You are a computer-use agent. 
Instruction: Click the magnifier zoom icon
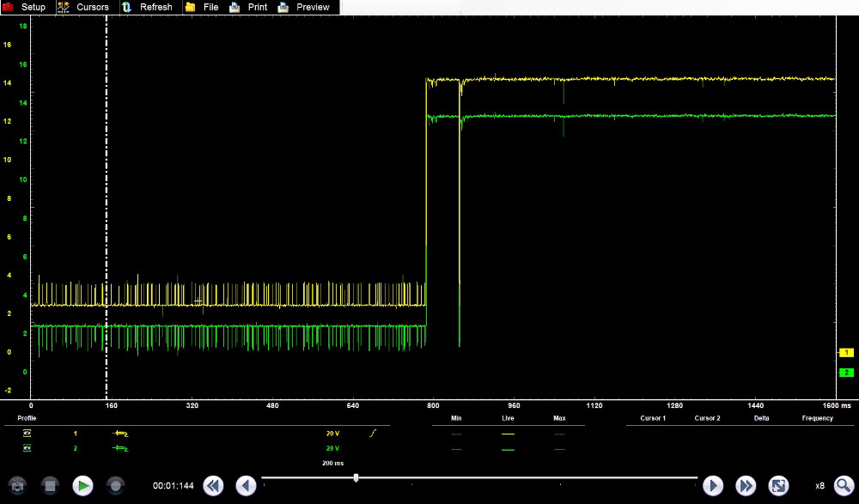pyautogui.click(x=844, y=486)
